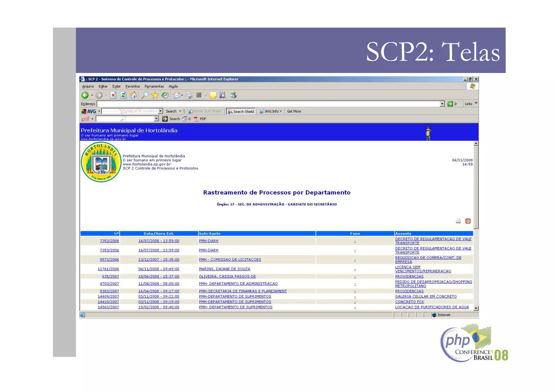Click the green Back navigation arrow

85,95
